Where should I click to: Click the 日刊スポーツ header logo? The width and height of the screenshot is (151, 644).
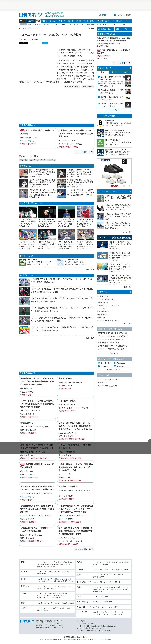click(x=31, y=15)
